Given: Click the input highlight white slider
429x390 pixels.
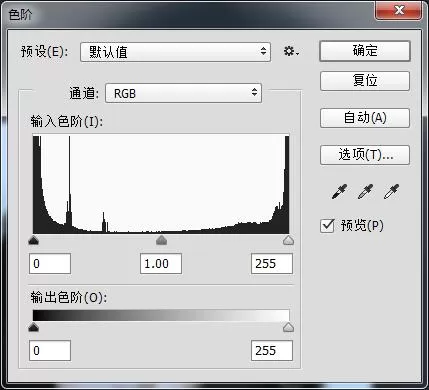Looking at the screenshot, I should tap(288, 240).
